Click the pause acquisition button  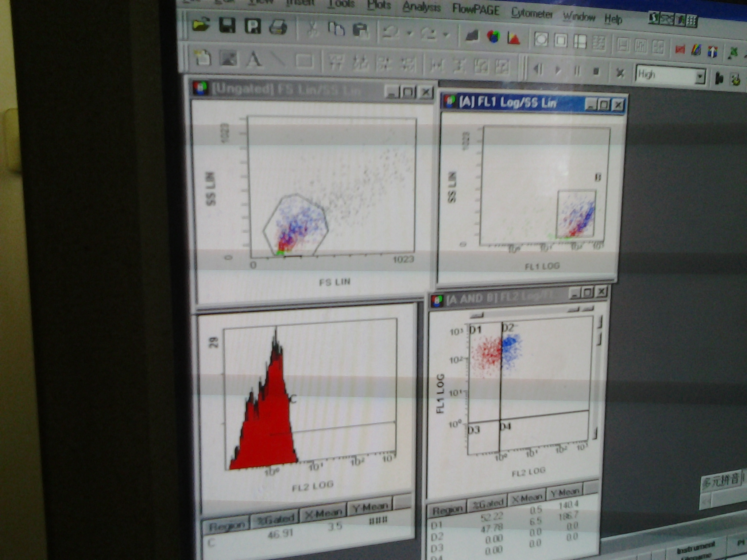coord(577,70)
